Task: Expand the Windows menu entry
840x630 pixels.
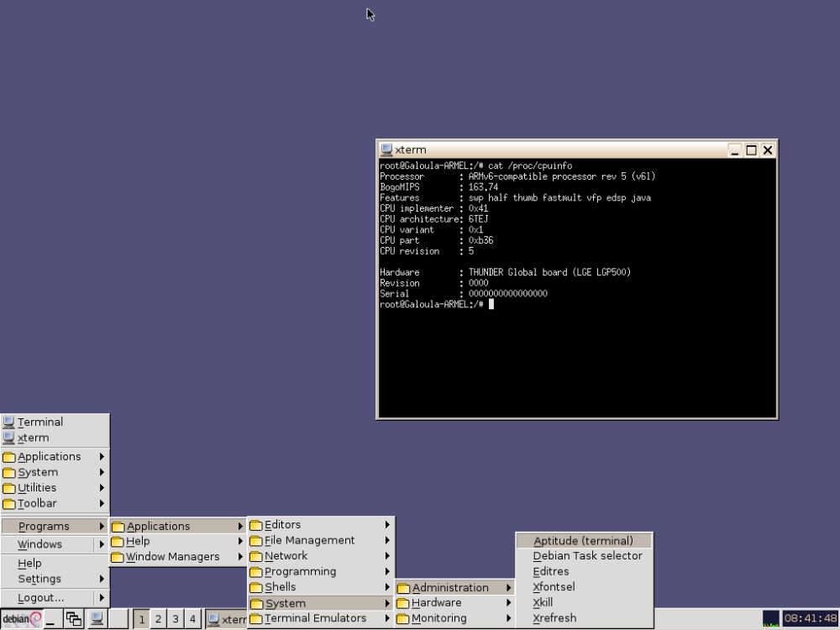Action: tap(55, 544)
